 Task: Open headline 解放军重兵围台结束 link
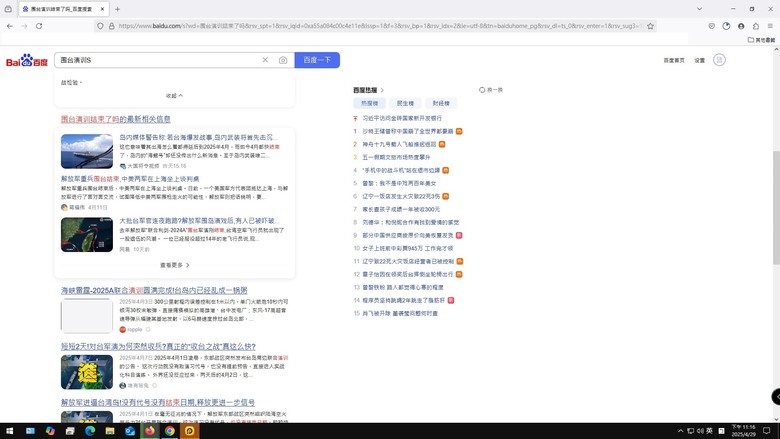tap(130, 178)
